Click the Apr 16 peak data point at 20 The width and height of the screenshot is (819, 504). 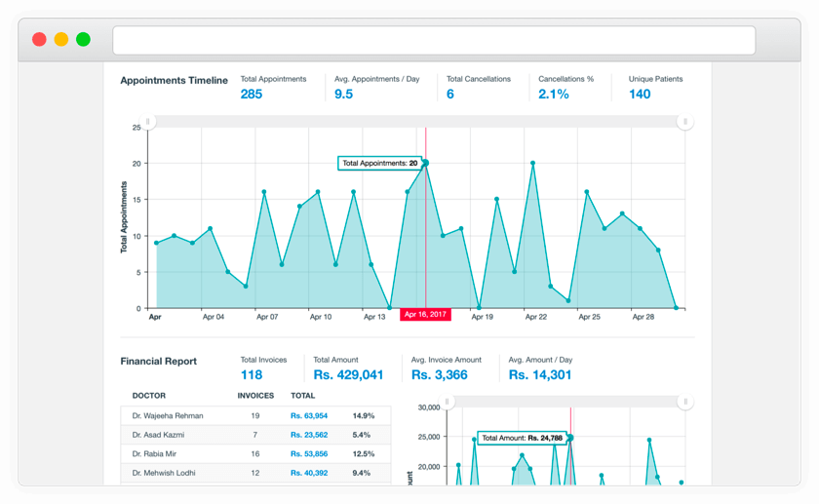426,163
